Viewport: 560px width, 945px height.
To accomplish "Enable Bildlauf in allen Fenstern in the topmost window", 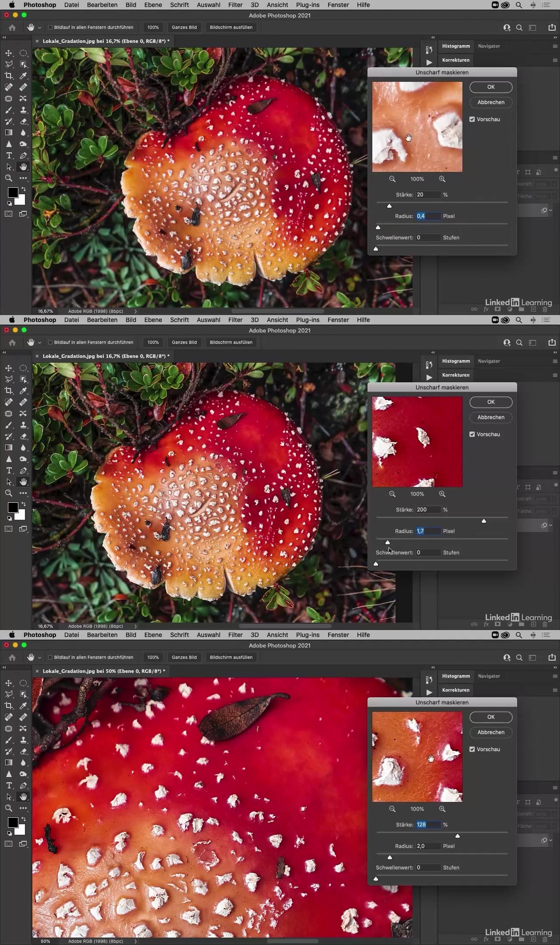I will 50,28.
